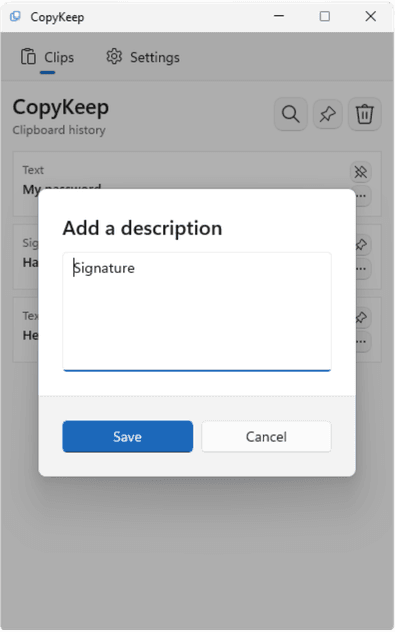This screenshot has width=395, height=632.
Task: Pin the third clip in the list
Action: point(361,318)
